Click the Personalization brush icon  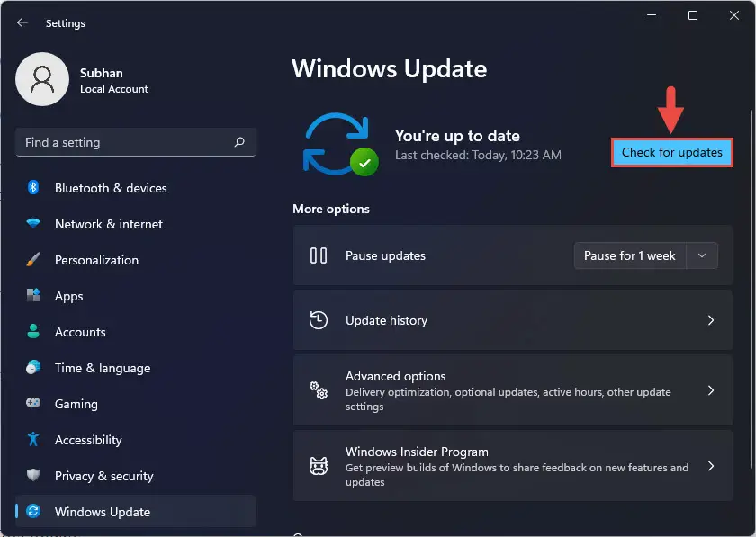tap(33, 260)
